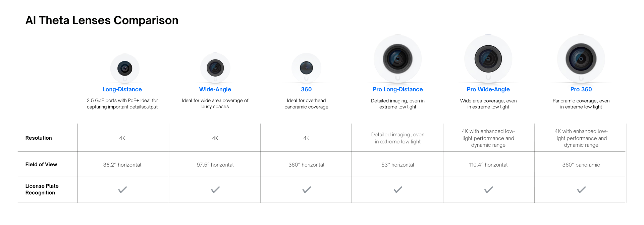Click Pro Long-Distance license plate checkmark
Image resolution: width=644 pixels, height=225 pixels.
point(398,190)
